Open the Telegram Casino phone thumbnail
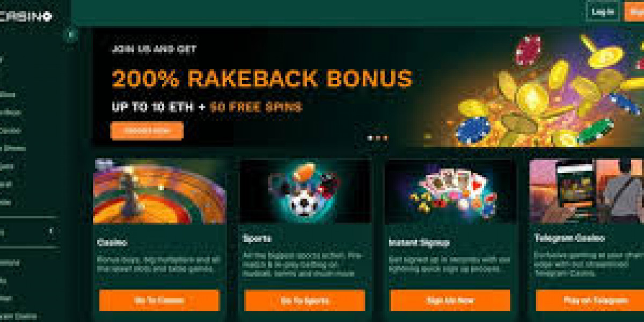Viewport: 644px width, 322px height. click(587, 191)
